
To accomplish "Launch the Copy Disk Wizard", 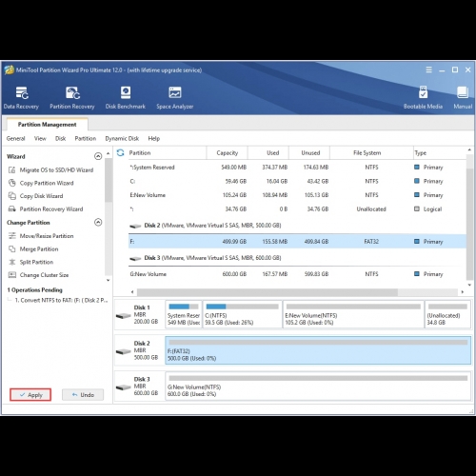I will [x=35, y=196].
